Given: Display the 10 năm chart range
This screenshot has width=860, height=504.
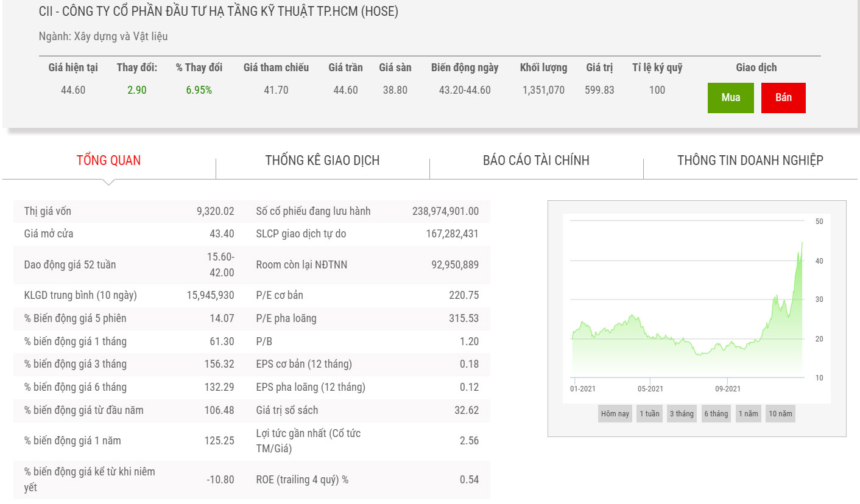Looking at the screenshot, I should point(780,414).
